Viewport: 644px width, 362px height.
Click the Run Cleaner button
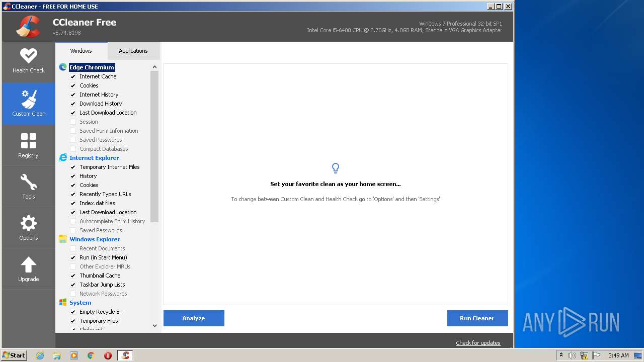[x=477, y=318]
